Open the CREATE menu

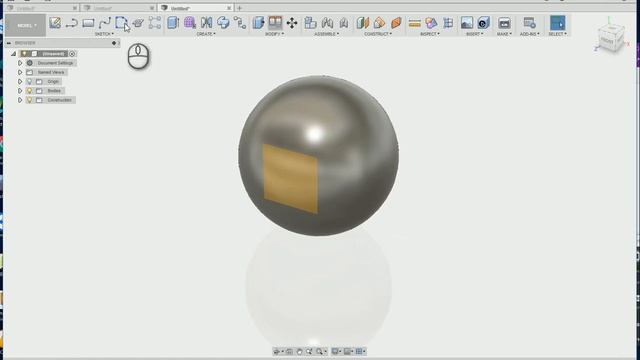coord(206,34)
